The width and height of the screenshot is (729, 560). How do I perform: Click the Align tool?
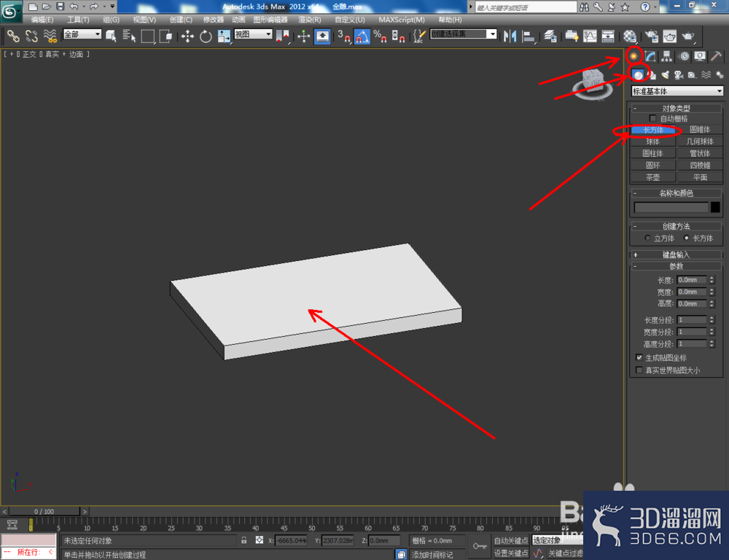[x=528, y=36]
